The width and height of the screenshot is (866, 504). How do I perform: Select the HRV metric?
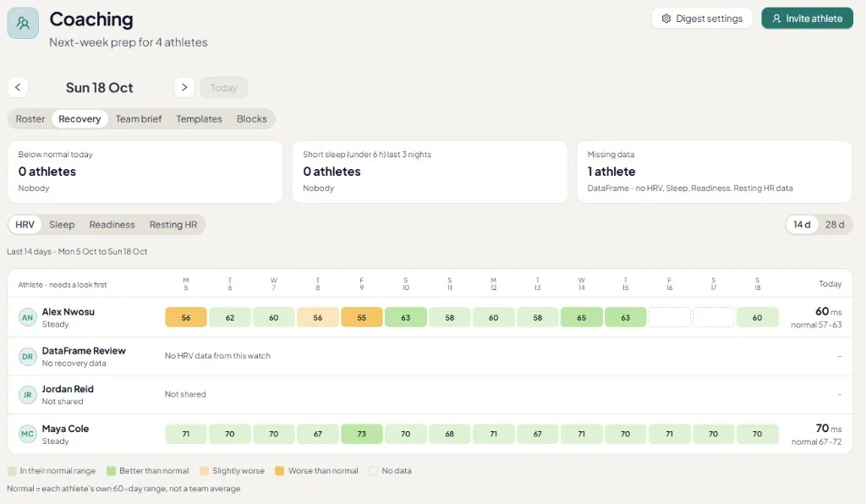click(x=25, y=225)
